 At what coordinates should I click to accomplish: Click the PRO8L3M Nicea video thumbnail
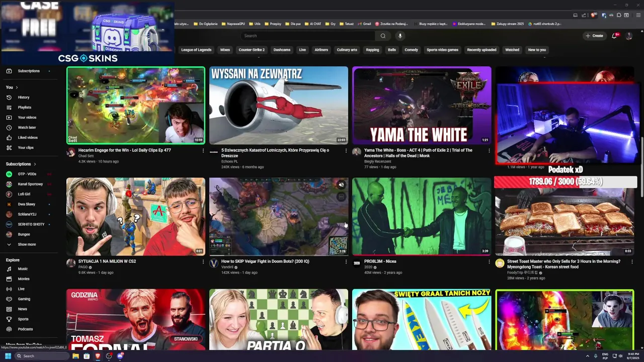pyautogui.click(x=422, y=216)
